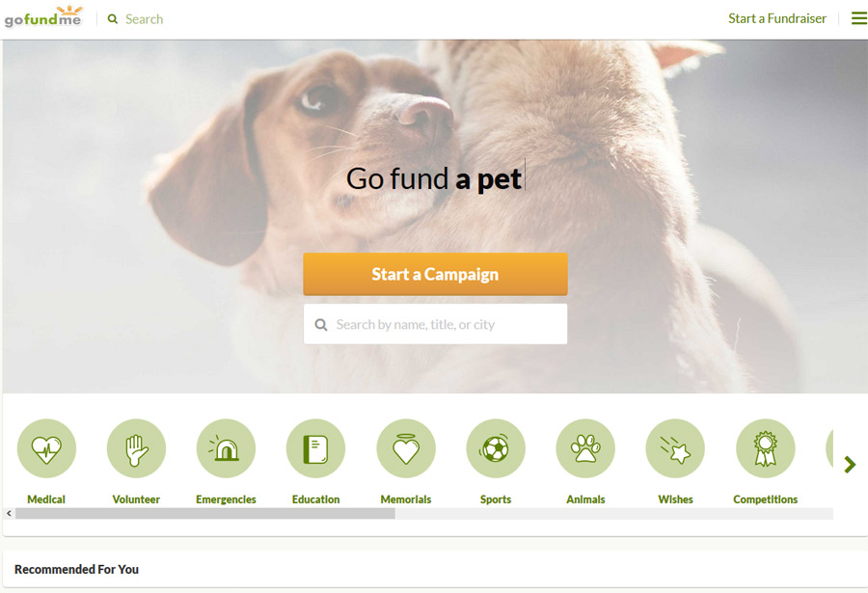
Task: Open the Emergencies siren icon
Action: 226,448
